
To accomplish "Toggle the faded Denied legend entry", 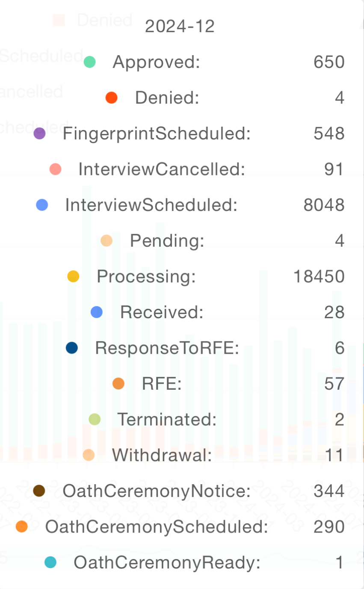I will pos(93,20).
